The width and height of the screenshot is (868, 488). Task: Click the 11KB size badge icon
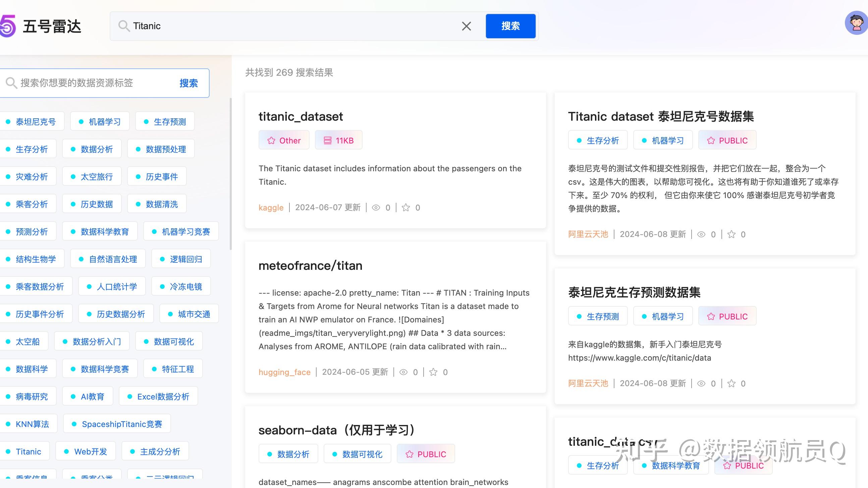coord(327,140)
